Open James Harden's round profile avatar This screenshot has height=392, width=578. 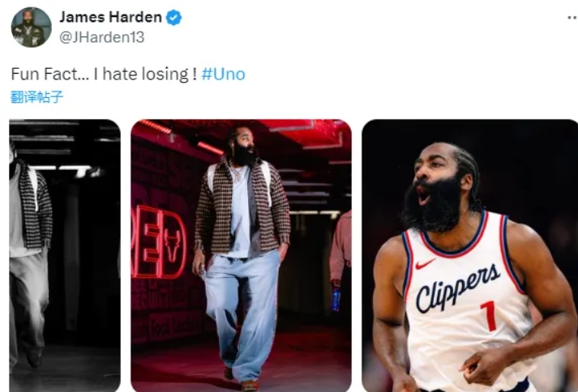coord(32,28)
